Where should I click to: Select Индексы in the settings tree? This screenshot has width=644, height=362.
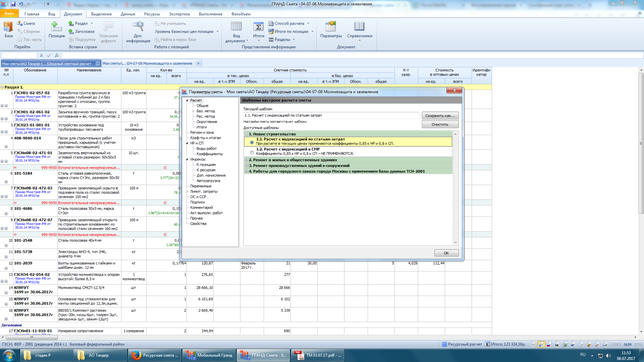click(197, 159)
